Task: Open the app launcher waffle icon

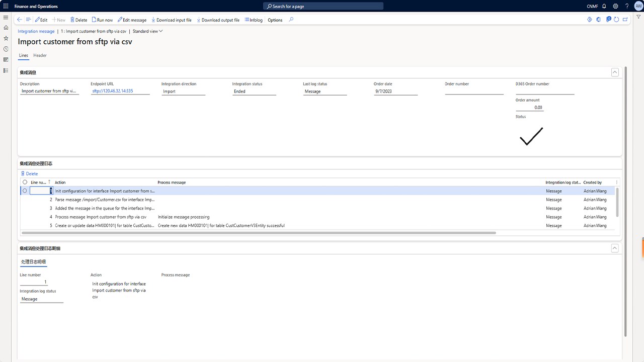Action: 6,6
